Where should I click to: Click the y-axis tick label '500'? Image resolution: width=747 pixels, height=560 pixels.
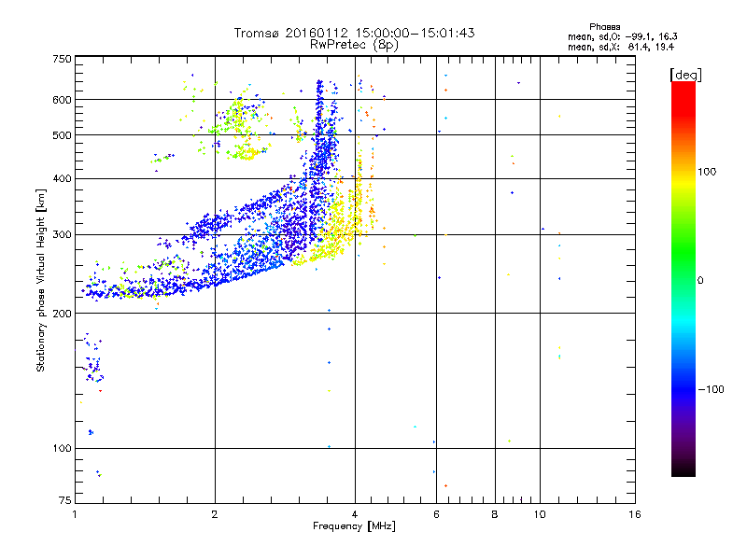(62, 135)
